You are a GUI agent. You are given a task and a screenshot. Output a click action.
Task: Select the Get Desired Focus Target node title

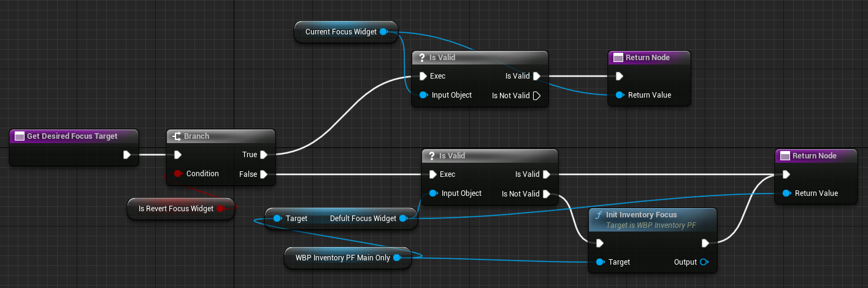[x=72, y=136]
